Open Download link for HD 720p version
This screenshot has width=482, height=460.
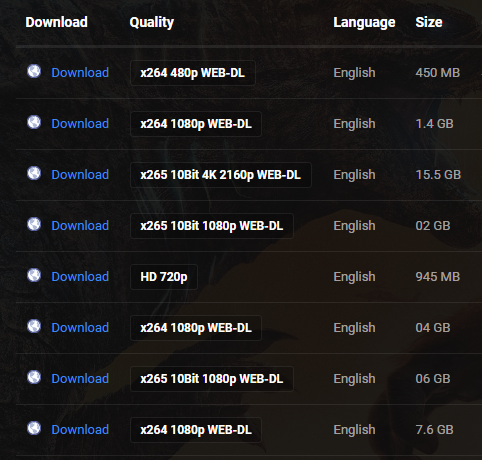pyautogui.click(x=80, y=277)
